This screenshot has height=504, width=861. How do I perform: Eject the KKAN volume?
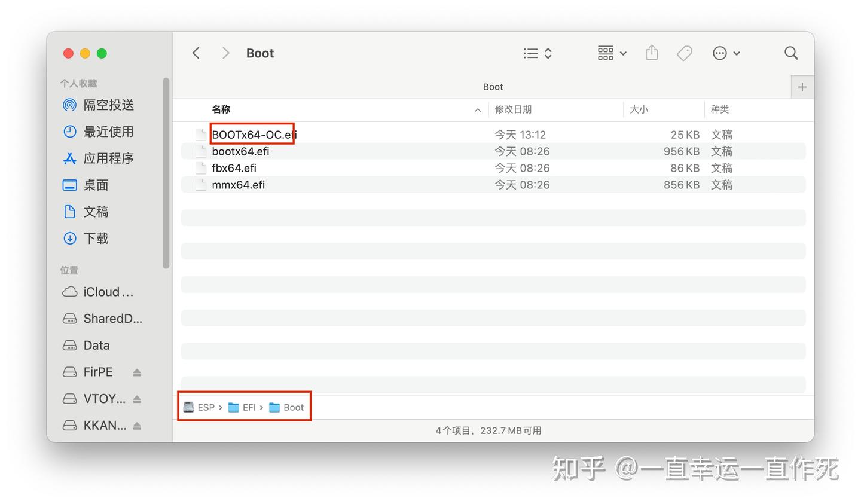point(137,425)
